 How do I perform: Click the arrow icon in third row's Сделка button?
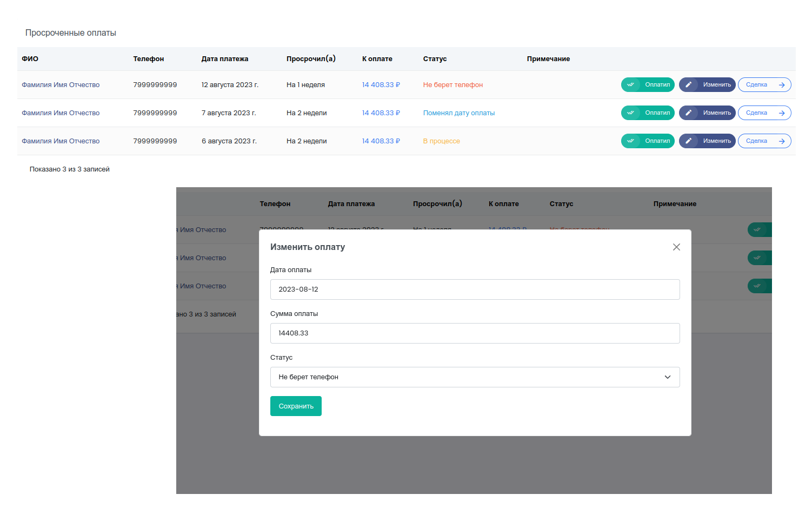pyautogui.click(x=782, y=141)
